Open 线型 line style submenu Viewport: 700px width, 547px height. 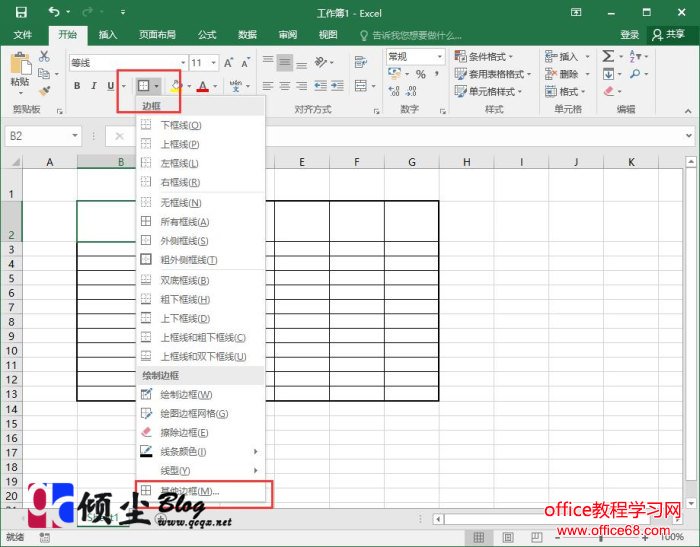click(x=200, y=471)
